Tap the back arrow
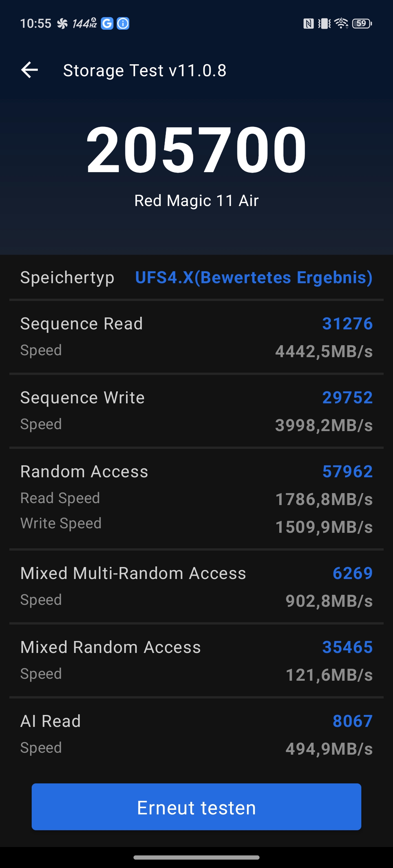 click(29, 70)
